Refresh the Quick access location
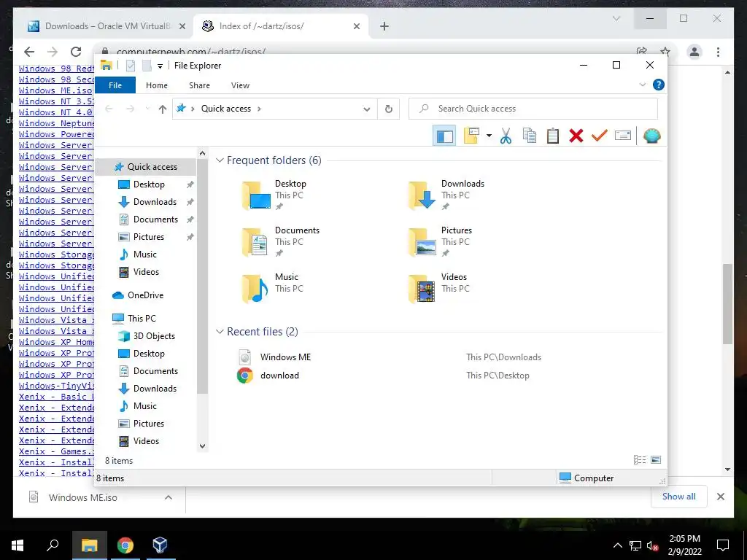 [389, 109]
